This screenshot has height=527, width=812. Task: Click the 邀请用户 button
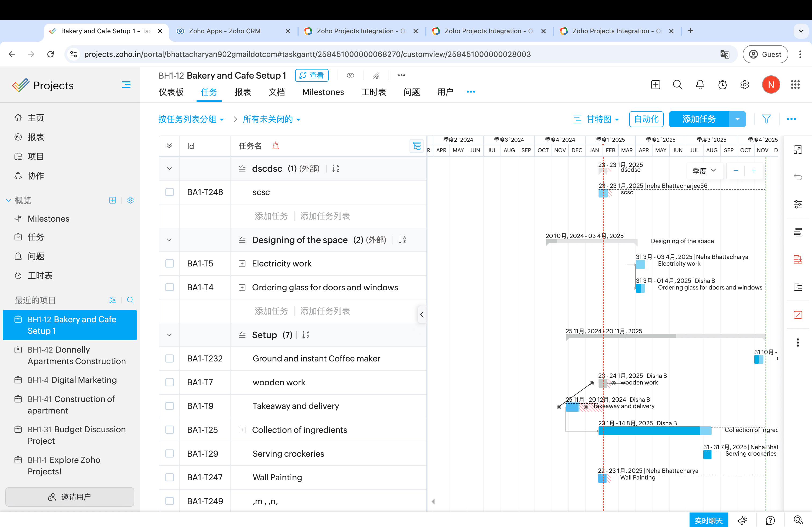pos(70,497)
